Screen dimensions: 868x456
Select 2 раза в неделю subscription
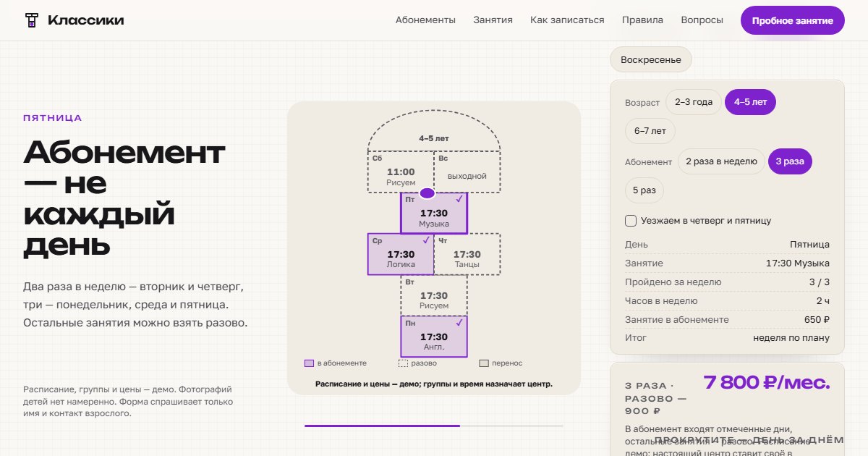721,161
